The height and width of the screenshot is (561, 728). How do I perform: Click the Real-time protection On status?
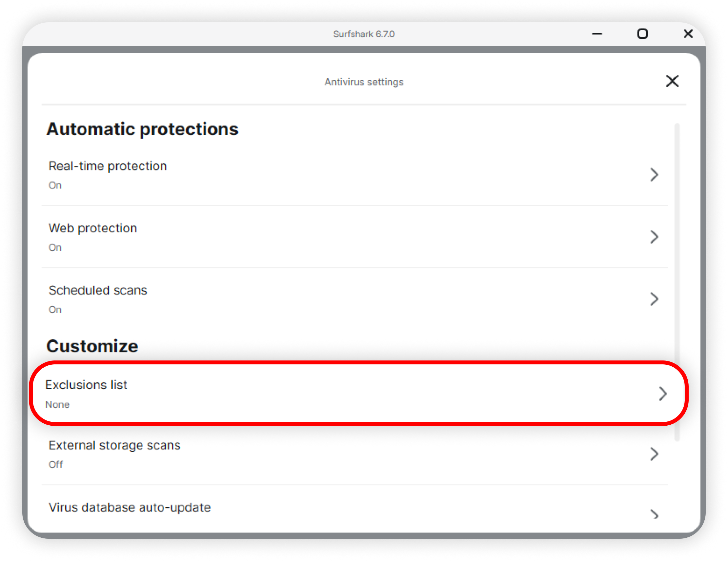[x=55, y=185]
